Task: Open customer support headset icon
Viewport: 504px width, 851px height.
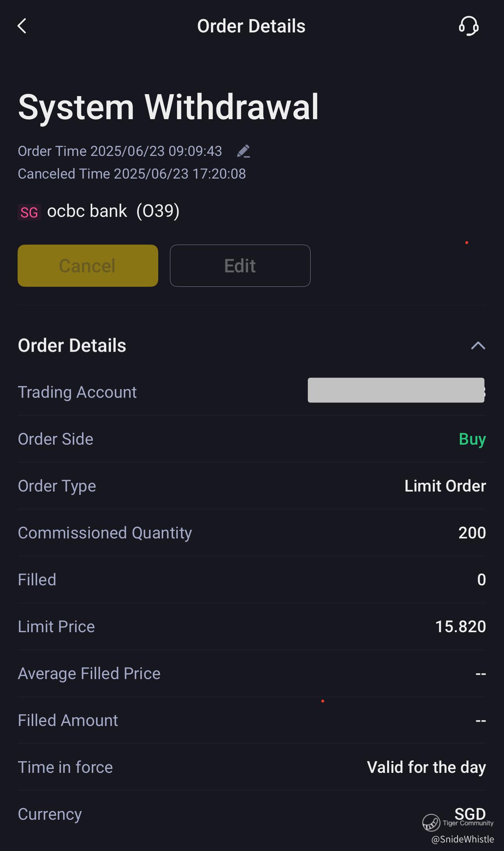Action: coord(468,26)
